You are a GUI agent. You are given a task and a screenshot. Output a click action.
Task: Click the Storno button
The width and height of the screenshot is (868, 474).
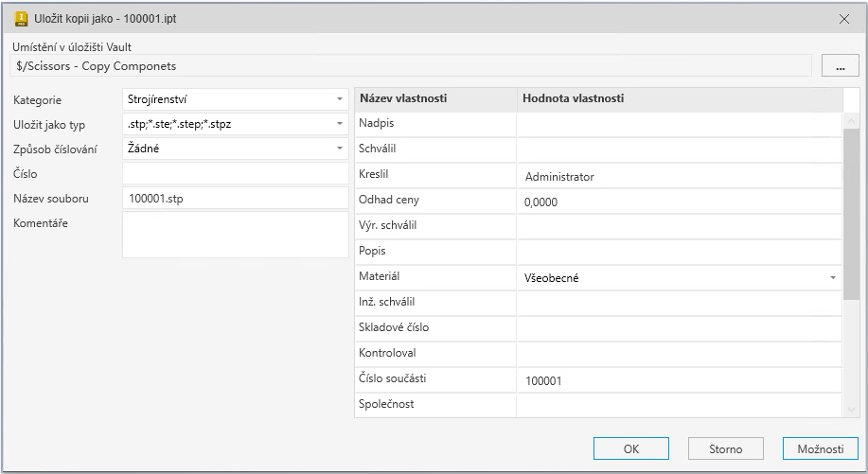point(726,449)
